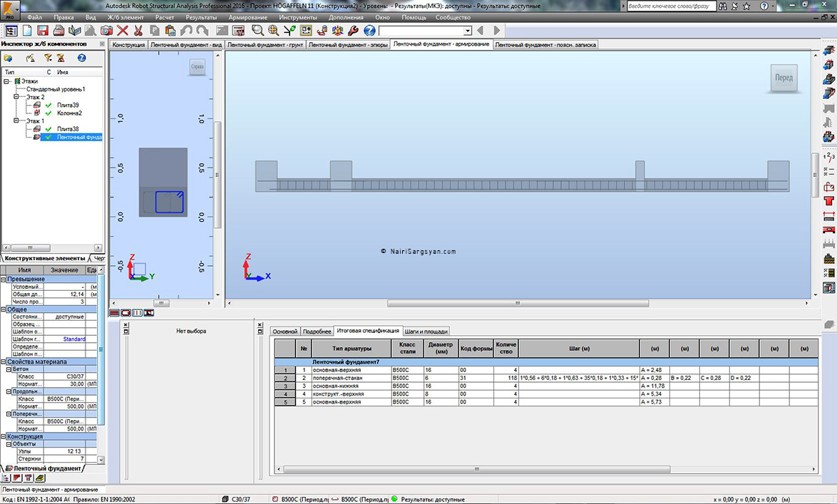The height and width of the screenshot is (504, 837).
Task: Click the Standard template link value
Action: coord(74,339)
